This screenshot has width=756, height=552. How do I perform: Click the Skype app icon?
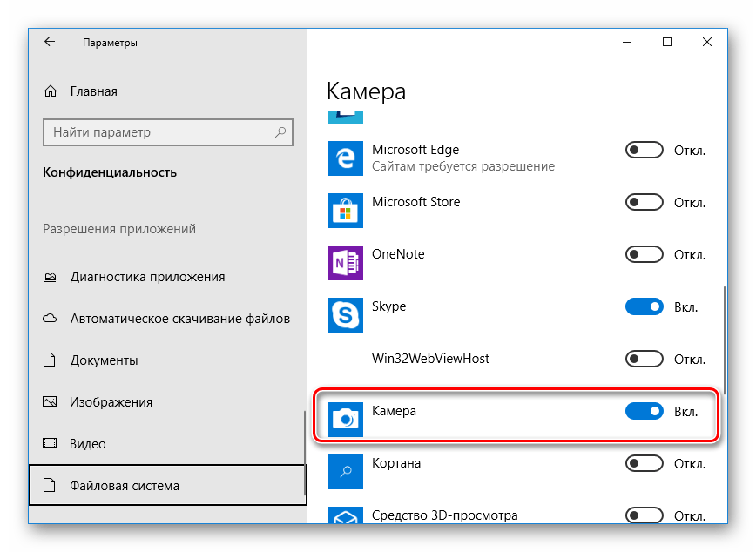click(x=346, y=315)
